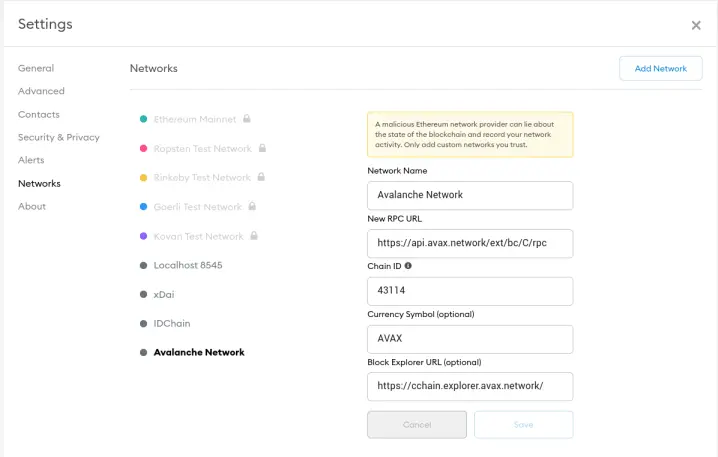Click the lock icon beside Kovan Test Network

[254, 236]
